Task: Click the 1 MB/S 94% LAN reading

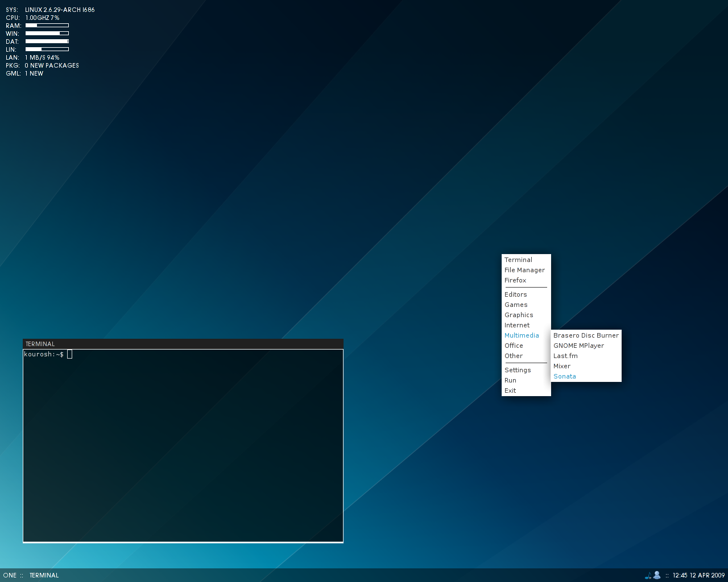Action: [x=42, y=57]
